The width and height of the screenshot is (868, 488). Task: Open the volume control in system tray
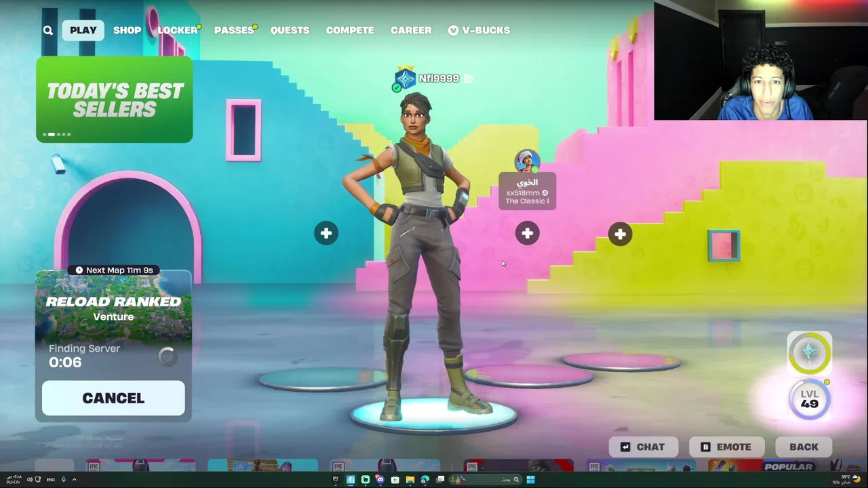[30, 479]
